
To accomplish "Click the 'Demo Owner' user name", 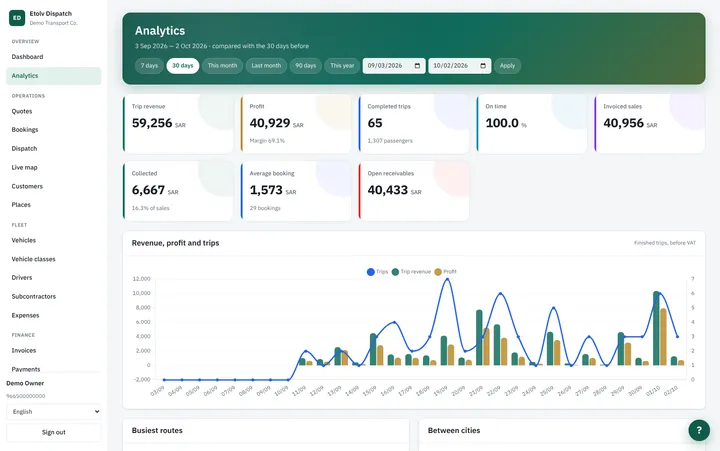I will (x=25, y=383).
